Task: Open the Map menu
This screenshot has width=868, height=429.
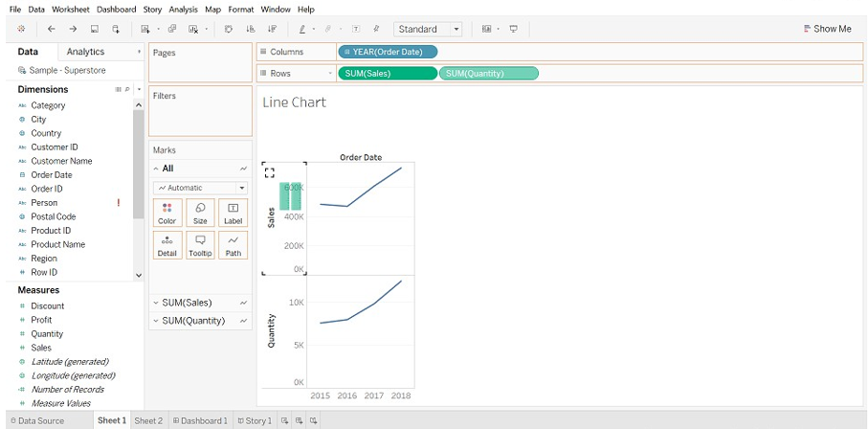Action: pyautogui.click(x=212, y=10)
